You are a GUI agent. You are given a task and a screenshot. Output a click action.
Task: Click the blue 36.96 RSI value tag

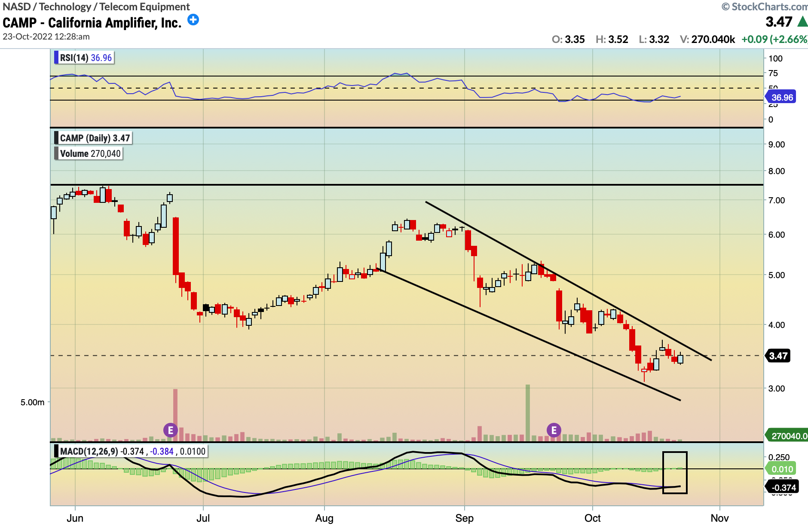780,98
